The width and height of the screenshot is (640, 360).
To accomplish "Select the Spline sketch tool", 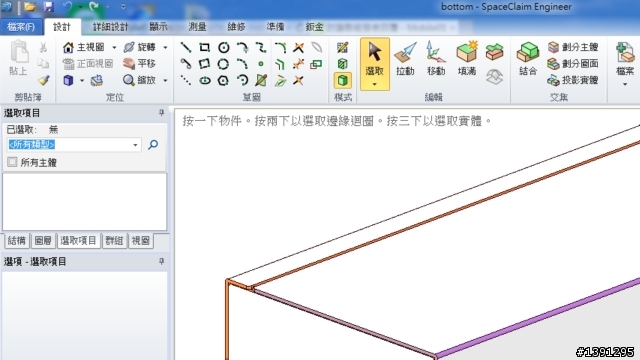I will [x=261, y=47].
